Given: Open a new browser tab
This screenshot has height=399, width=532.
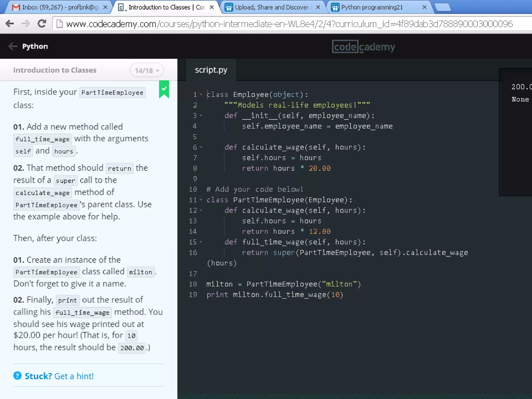Looking at the screenshot, I should pos(443,8).
